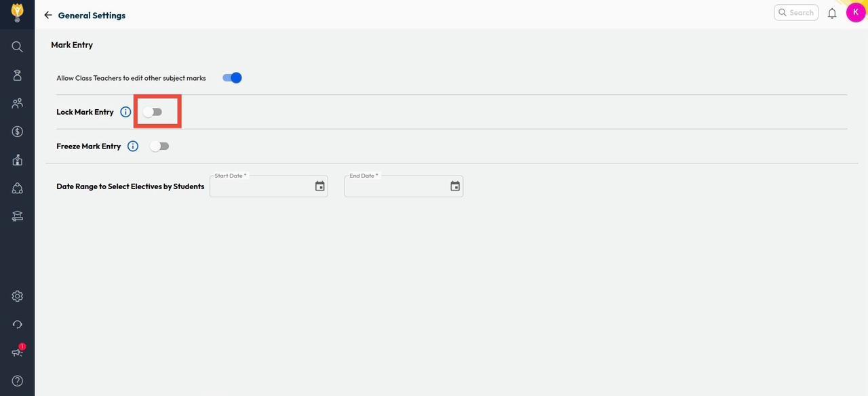Open the graduation cap sidebar icon
This screenshot has width=868, height=396.
(18, 216)
